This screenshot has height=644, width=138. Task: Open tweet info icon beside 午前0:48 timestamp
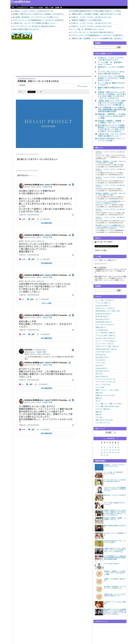pyautogui.click(x=73, y=330)
